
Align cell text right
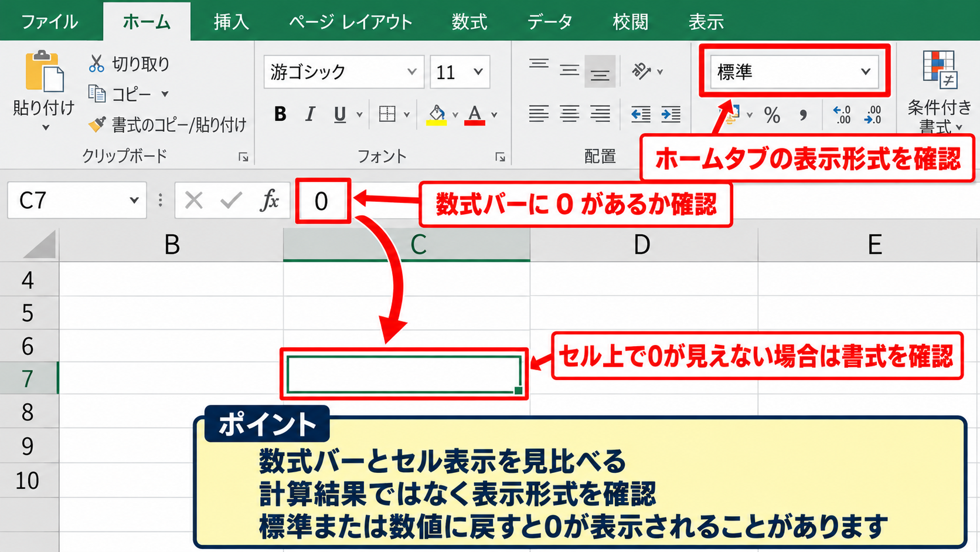600,113
